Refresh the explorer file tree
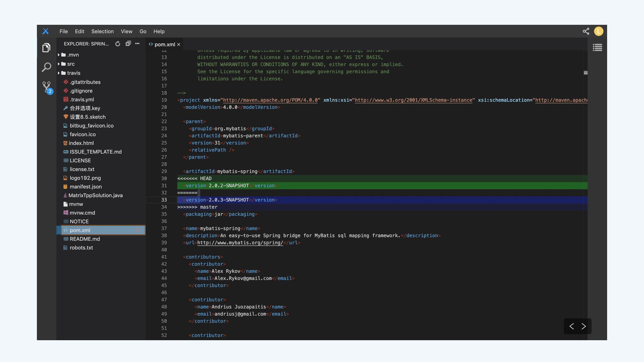The image size is (644, 362). [118, 44]
